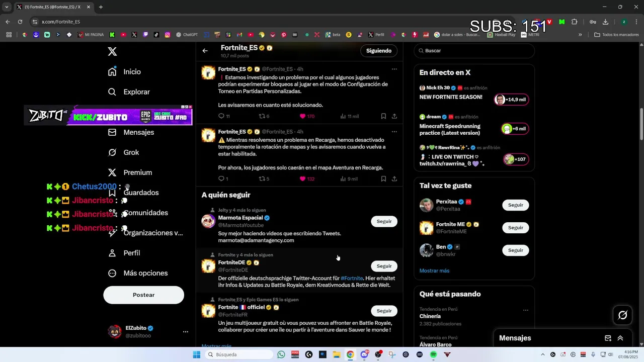The width and height of the screenshot is (644, 362).
Task: Open Explorar in the sidebar
Action: 129,92
